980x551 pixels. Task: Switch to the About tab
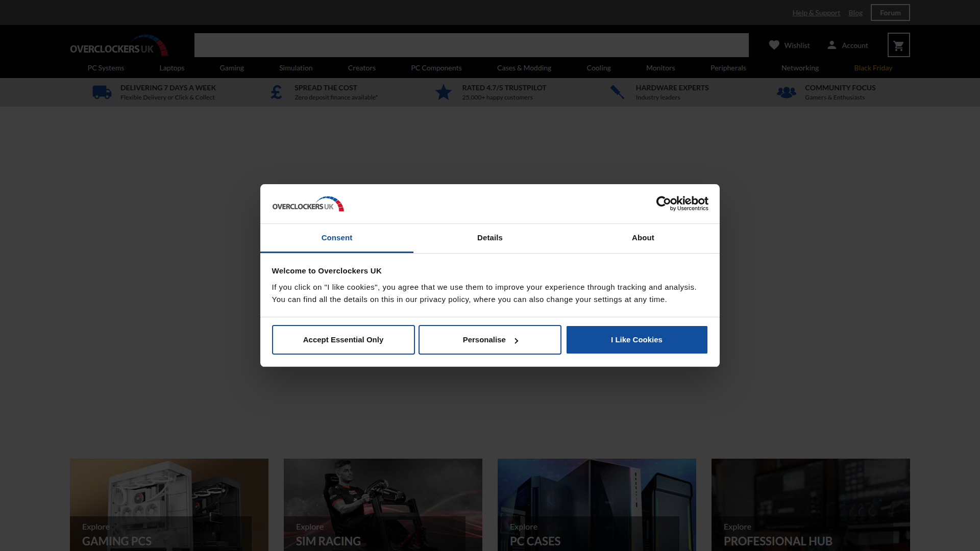(643, 238)
